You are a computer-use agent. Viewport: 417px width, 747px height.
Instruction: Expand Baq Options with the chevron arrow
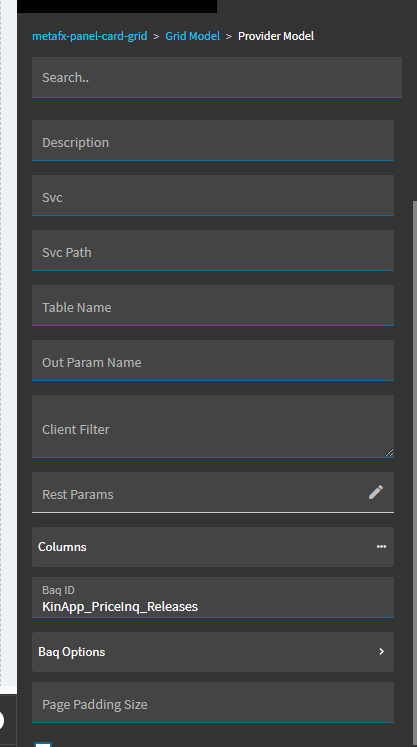click(x=381, y=651)
